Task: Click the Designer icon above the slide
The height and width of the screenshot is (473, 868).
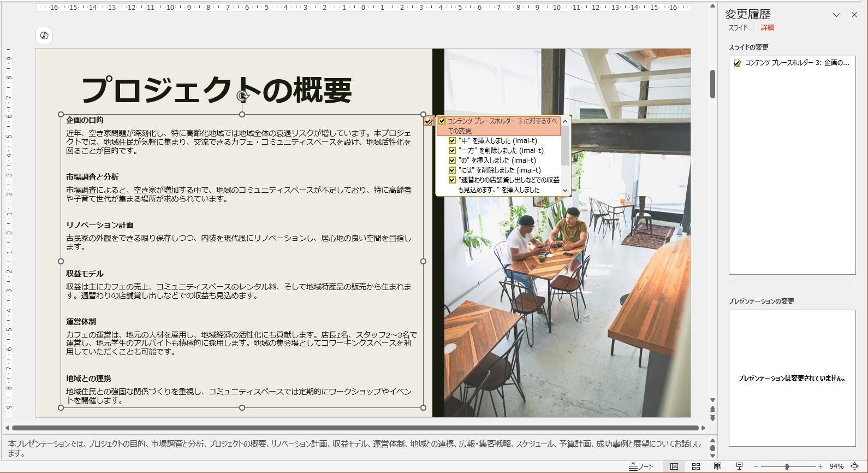Action: [x=44, y=36]
